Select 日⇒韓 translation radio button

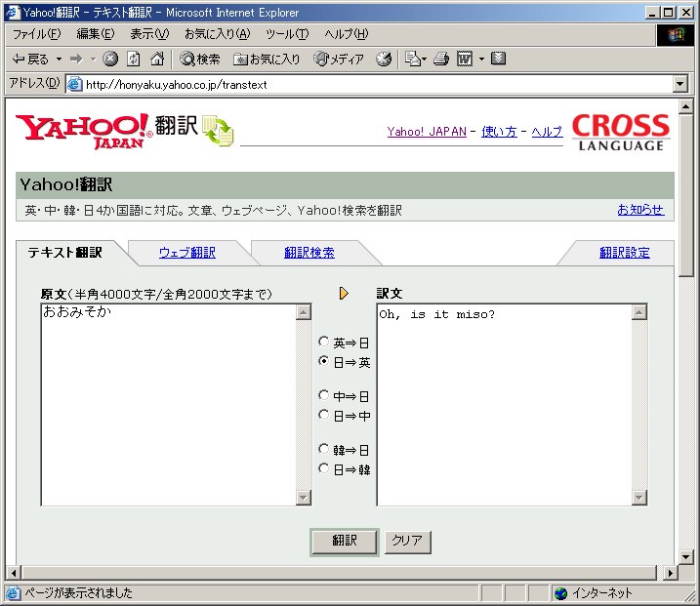(x=324, y=469)
